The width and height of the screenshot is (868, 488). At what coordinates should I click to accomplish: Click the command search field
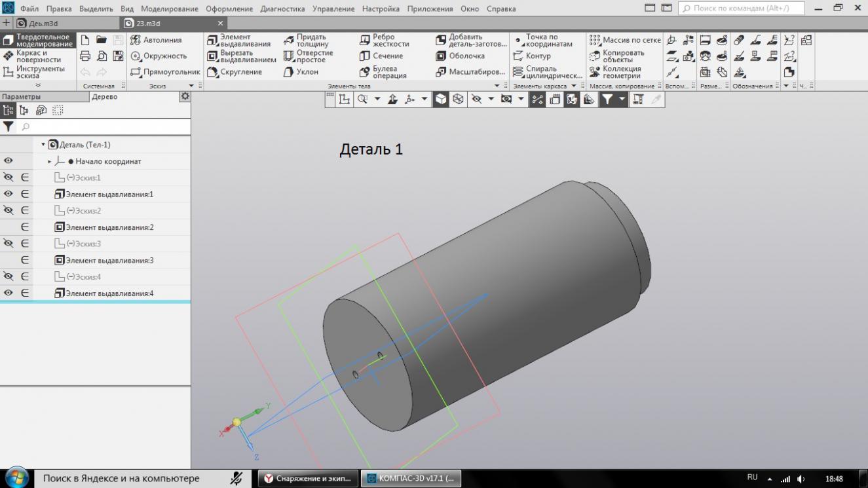pos(742,9)
